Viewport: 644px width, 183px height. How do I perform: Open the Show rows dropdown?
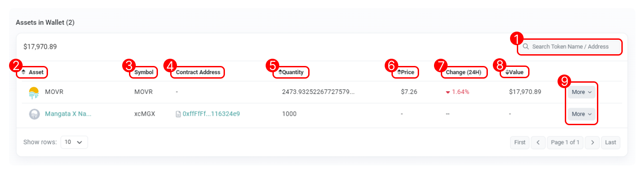[74, 142]
